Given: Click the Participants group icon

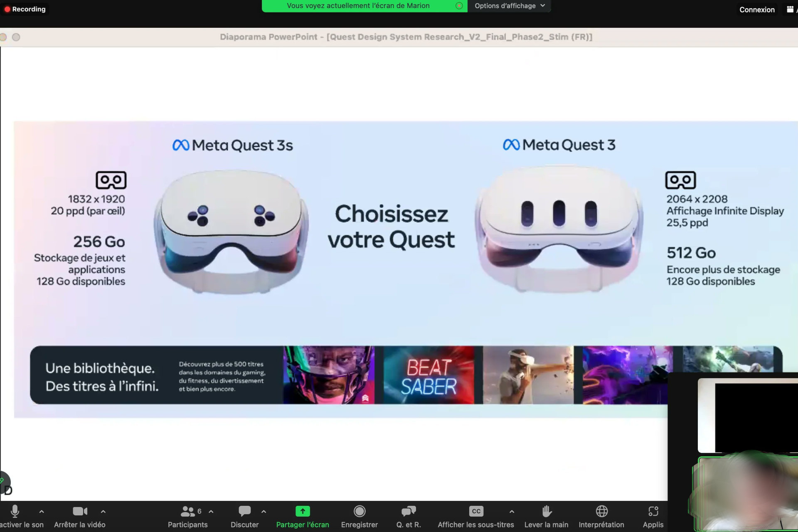Looking at the screenshot, I should click(187, 511).
